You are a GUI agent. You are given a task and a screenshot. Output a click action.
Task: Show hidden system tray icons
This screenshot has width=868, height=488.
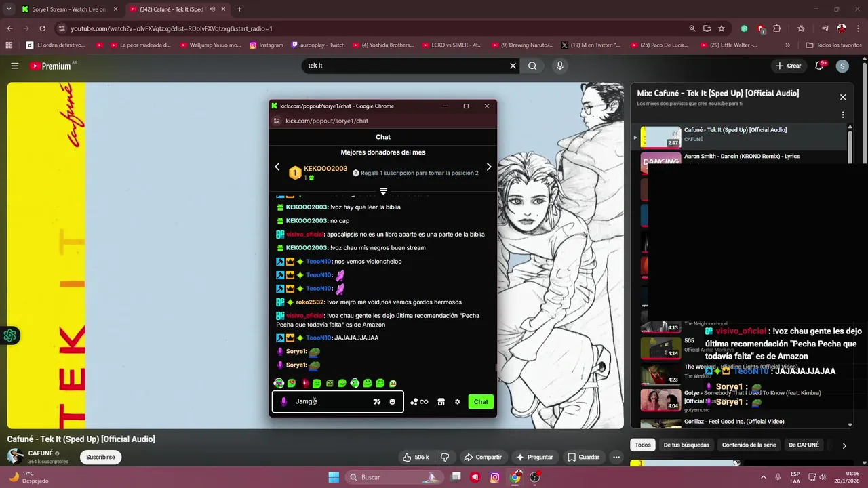tap(763, 477)
